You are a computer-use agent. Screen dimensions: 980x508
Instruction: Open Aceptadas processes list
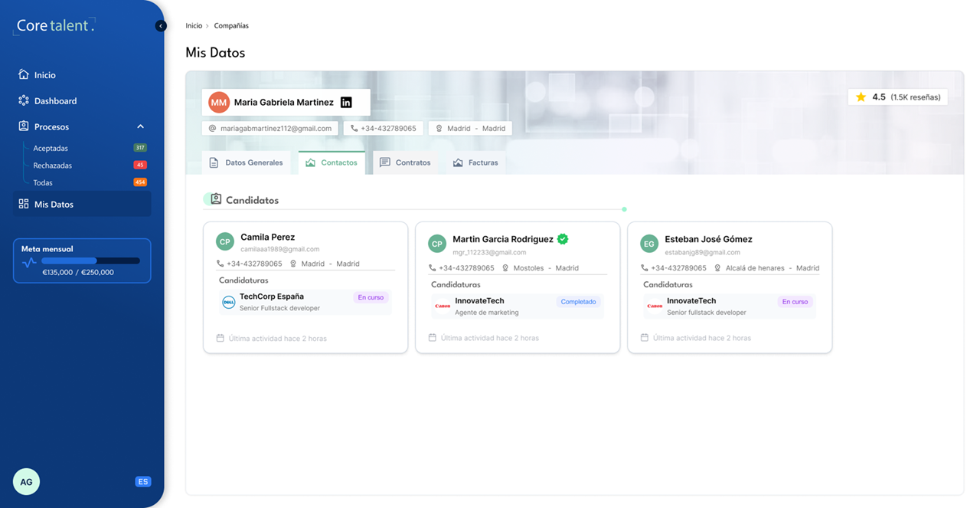(x=51, y=148)
